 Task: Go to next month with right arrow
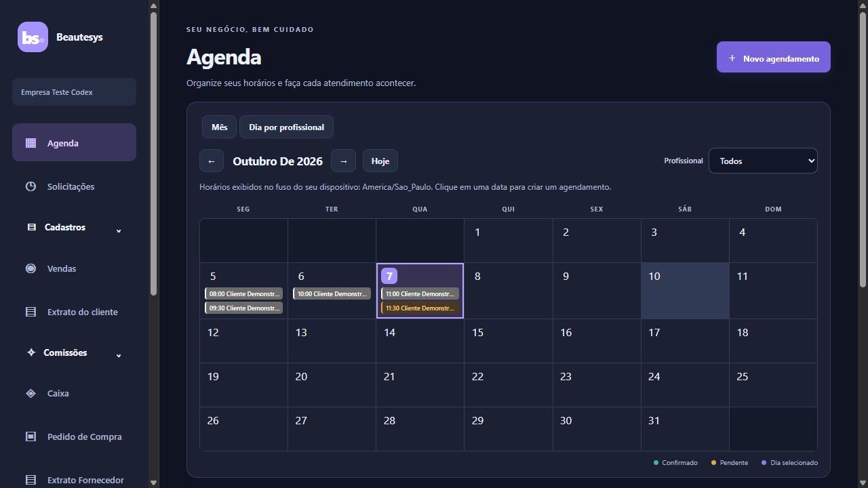tap(343, 161)
